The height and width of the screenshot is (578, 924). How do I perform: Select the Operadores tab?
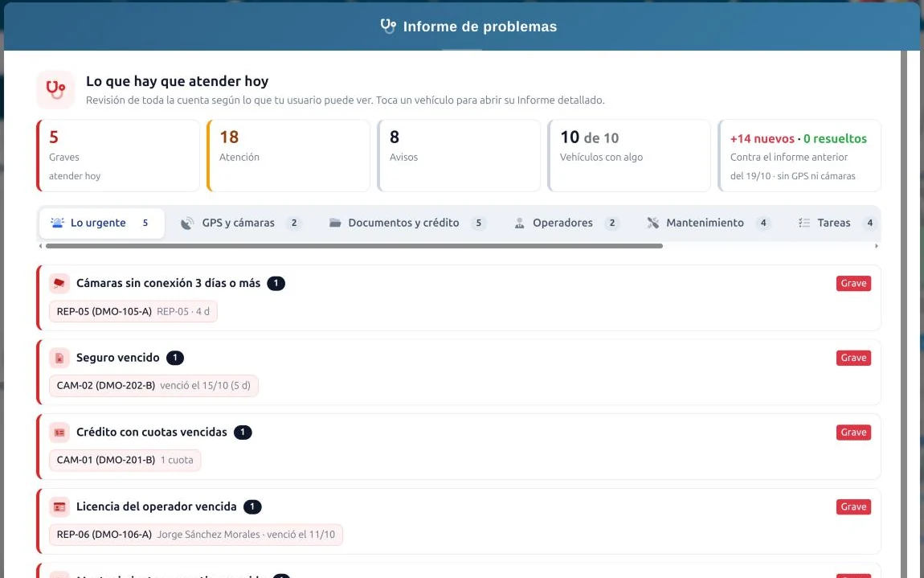click(x=566, y=223)
